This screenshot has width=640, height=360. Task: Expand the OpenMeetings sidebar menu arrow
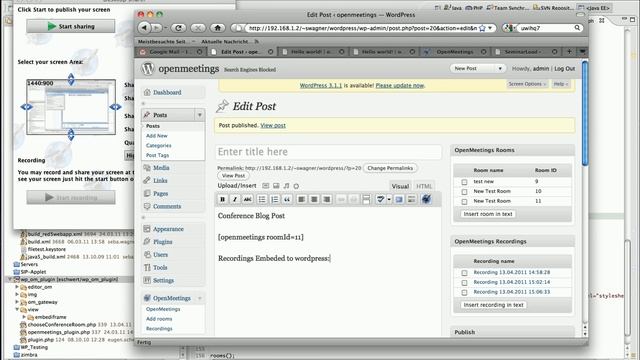coord(200,298)
